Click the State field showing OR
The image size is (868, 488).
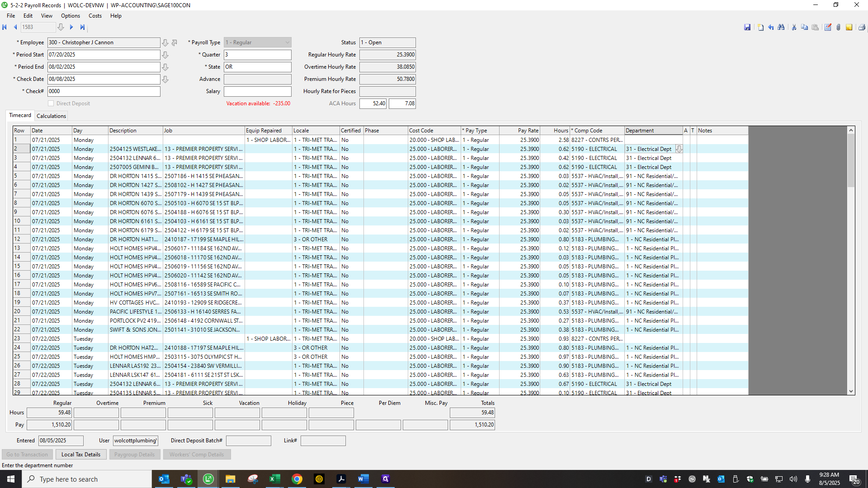pyautogui.click(x=258, y=67)
